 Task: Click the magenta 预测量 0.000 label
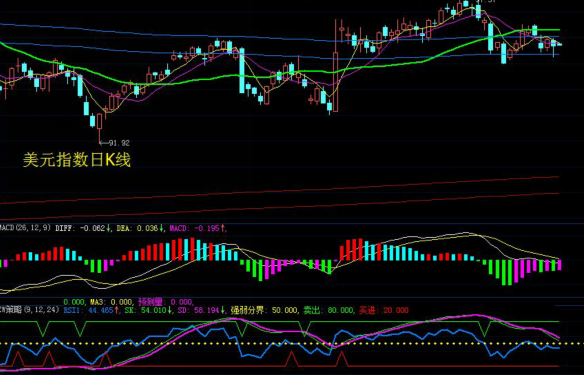click(165, 302)
